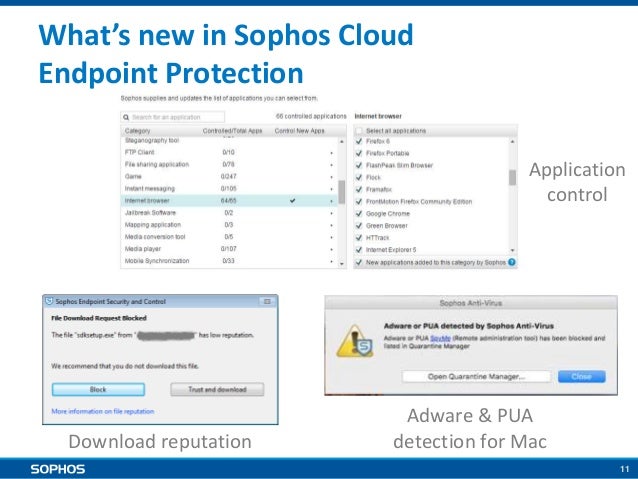Click the 0/107 value for Media player

coord(228,249)
